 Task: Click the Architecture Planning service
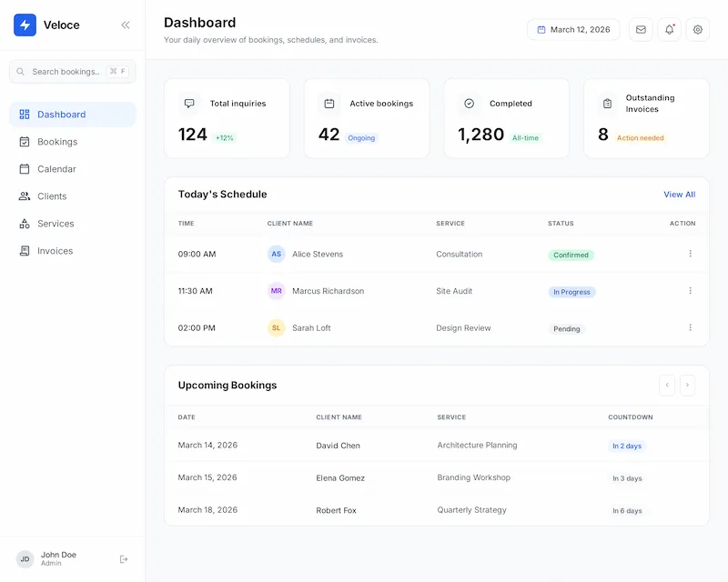point(477,445)
